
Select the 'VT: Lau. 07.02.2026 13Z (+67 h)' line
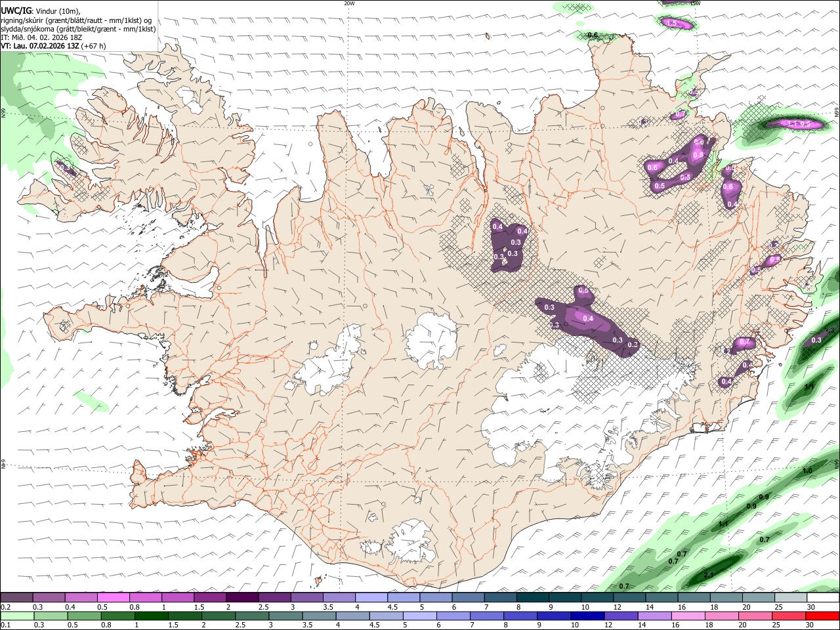coord(53,47)
